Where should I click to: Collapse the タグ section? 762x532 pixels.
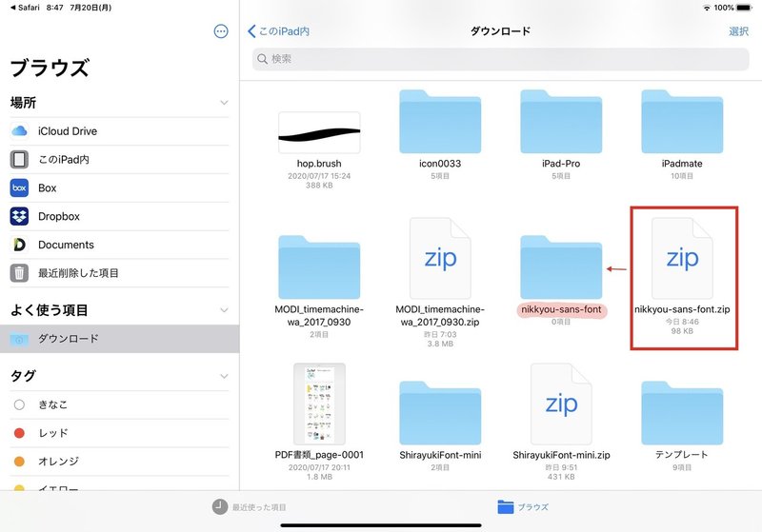(224, 376)
